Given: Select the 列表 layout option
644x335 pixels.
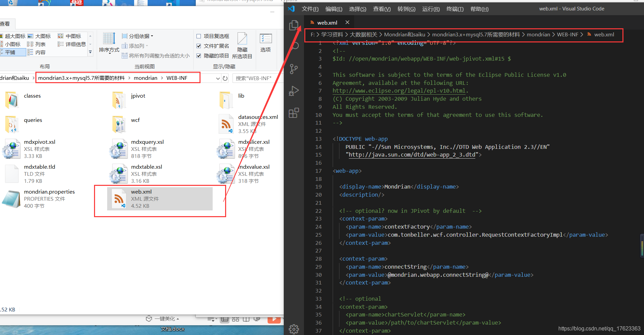Looking at the screenshot, I should 36,44.
